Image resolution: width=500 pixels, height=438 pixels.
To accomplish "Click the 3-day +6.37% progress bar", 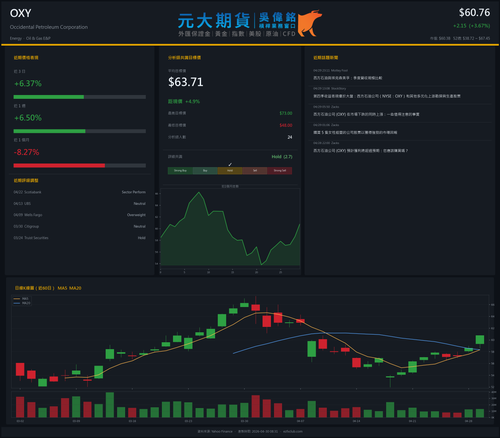I will click(x=80, y=97).
